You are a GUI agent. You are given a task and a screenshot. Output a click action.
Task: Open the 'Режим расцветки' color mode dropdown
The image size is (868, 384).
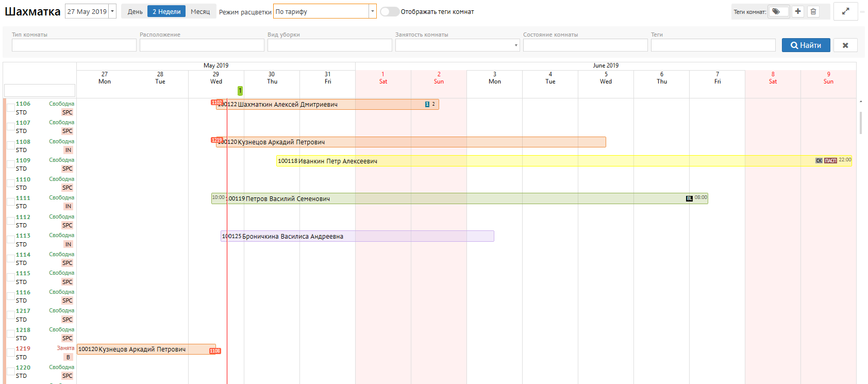(325, 11)
